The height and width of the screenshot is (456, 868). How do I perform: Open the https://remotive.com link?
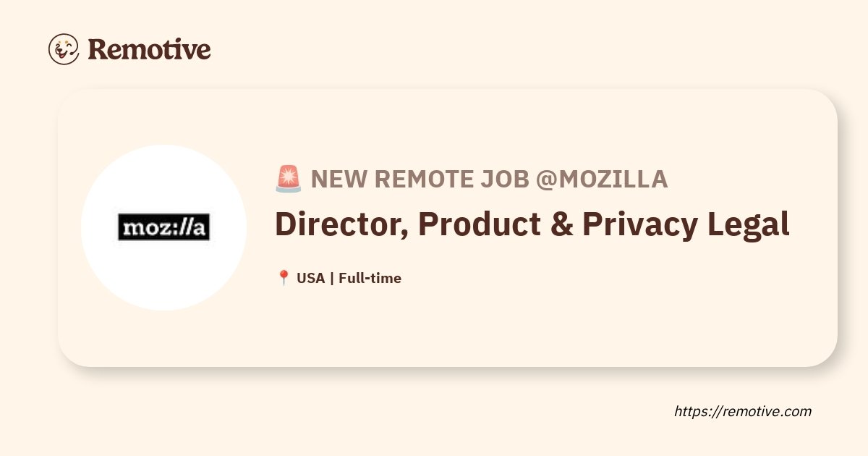pos(743,411)
